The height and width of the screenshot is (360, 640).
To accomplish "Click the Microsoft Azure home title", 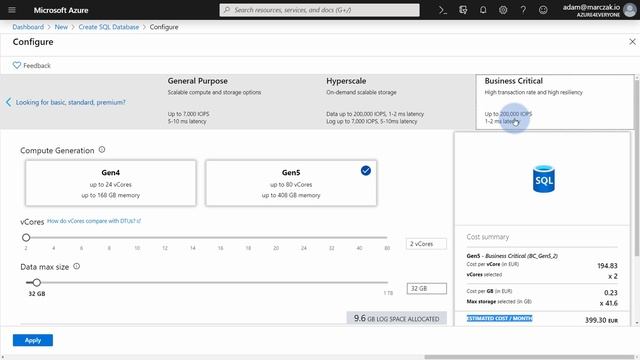I will coord(61,10).
